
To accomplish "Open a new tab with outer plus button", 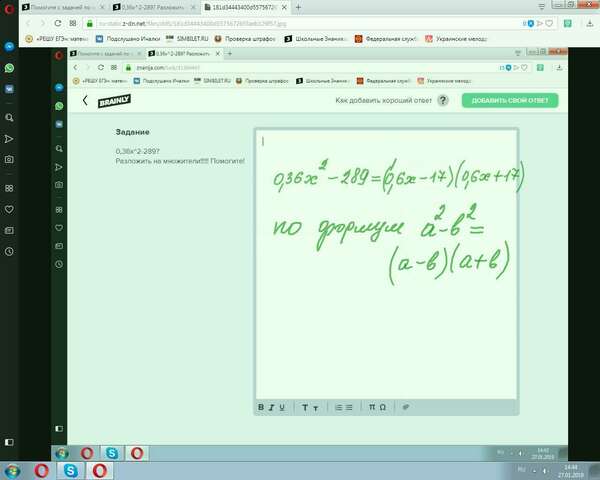I will [x=298, y=7].
